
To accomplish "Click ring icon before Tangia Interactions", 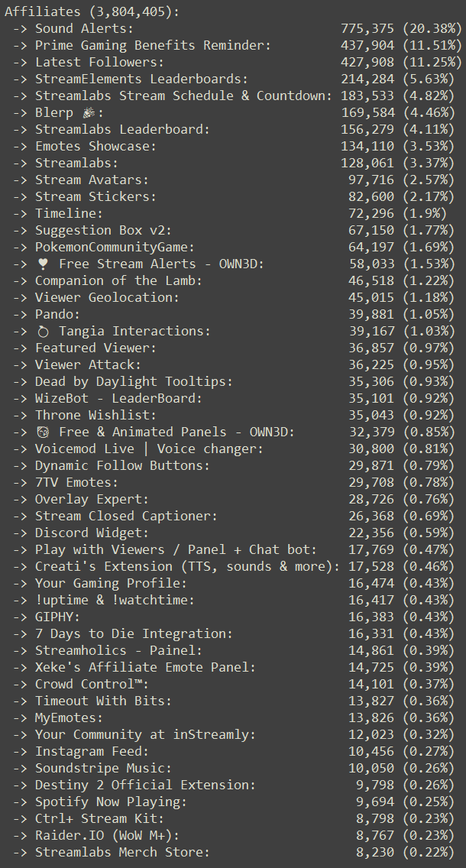I will point(43,331).
